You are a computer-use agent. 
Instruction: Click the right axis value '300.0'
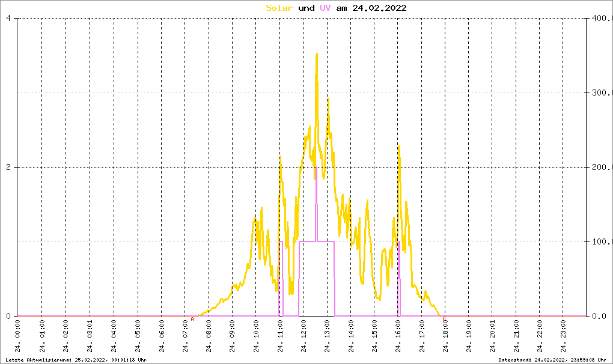click(602, 93)
